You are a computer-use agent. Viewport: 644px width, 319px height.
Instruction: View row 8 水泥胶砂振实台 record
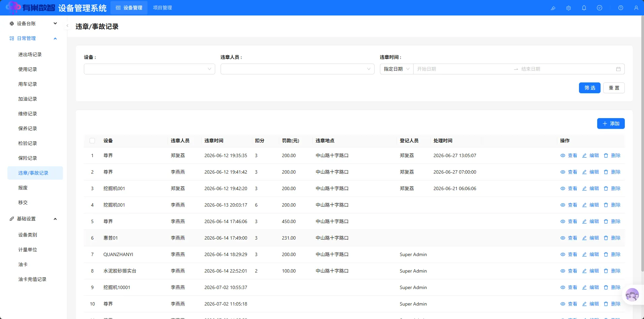pos(569,271)
